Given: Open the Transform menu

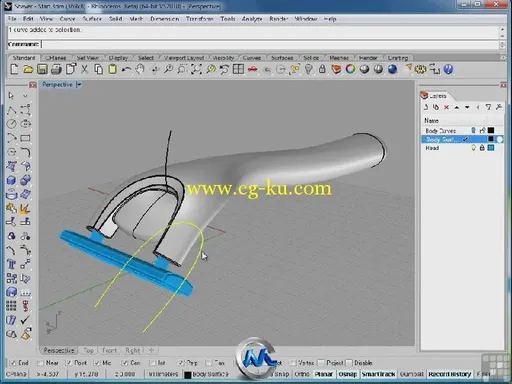Looking at the screenshot, I should pos(199,19).
